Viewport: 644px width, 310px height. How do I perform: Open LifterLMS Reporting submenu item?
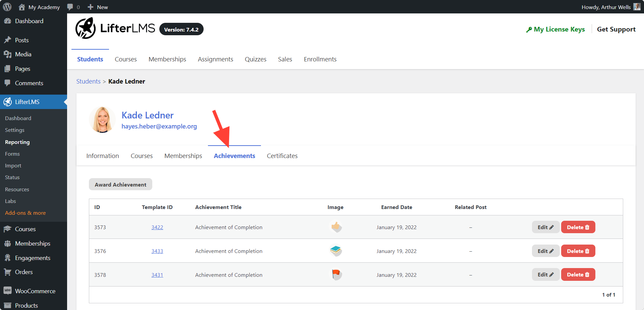tap(17, 142)
